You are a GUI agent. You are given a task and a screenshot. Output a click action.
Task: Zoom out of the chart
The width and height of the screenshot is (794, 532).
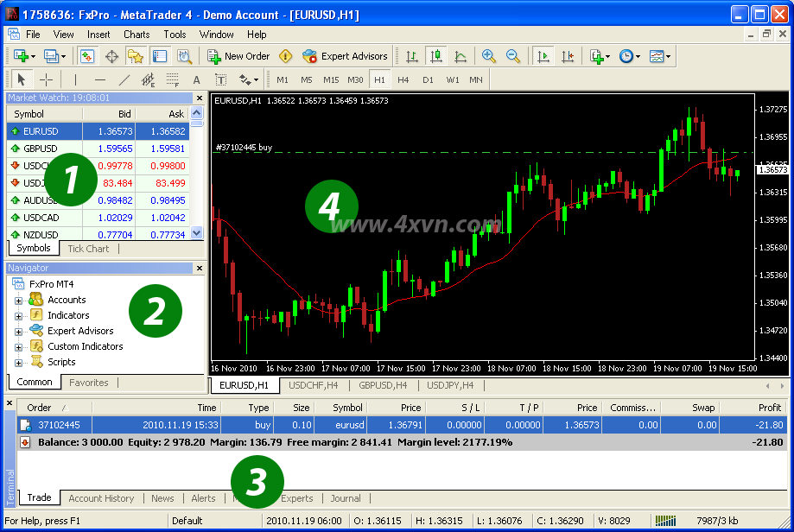coord(513,56)
